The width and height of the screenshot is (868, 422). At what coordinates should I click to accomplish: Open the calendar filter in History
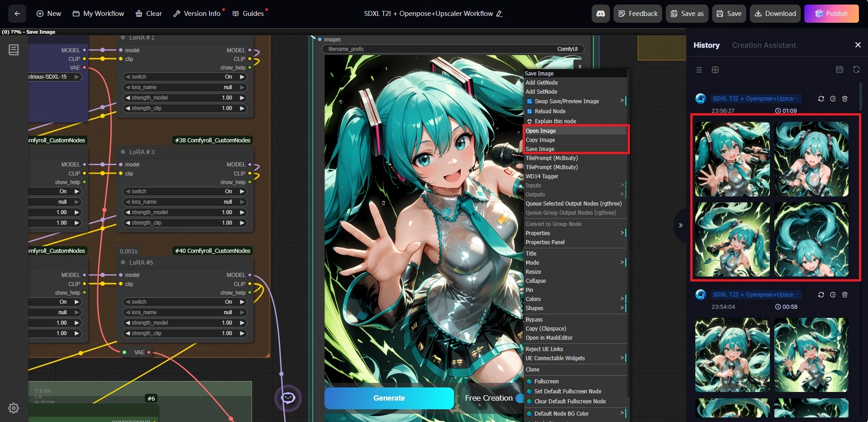pos(839,70)
